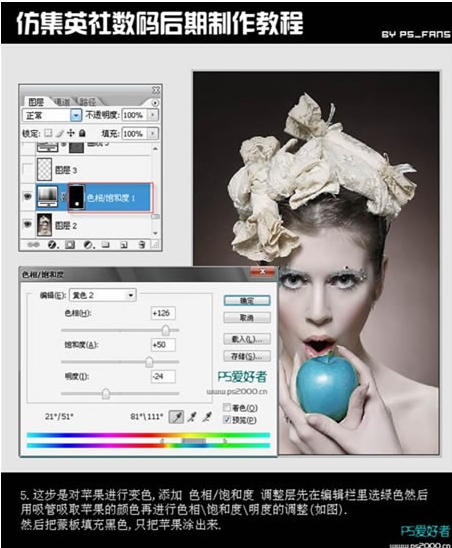The height and width of the screenshot is (548, 452).
Task: Open the 编辑 黄色 2 dropdown
Action: (103, 295)
